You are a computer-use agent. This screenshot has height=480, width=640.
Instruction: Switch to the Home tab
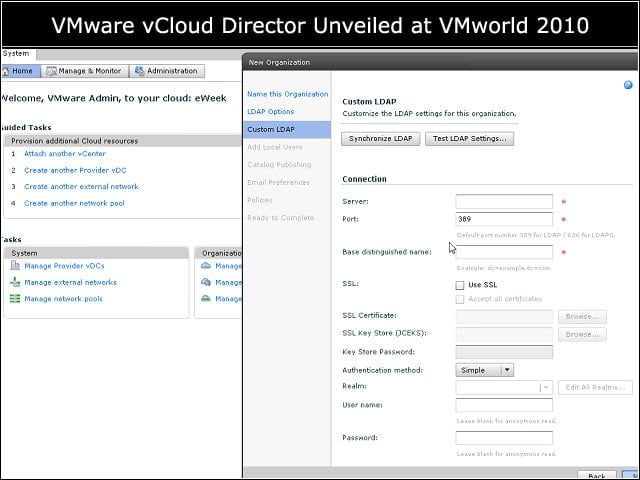point(21,71)
